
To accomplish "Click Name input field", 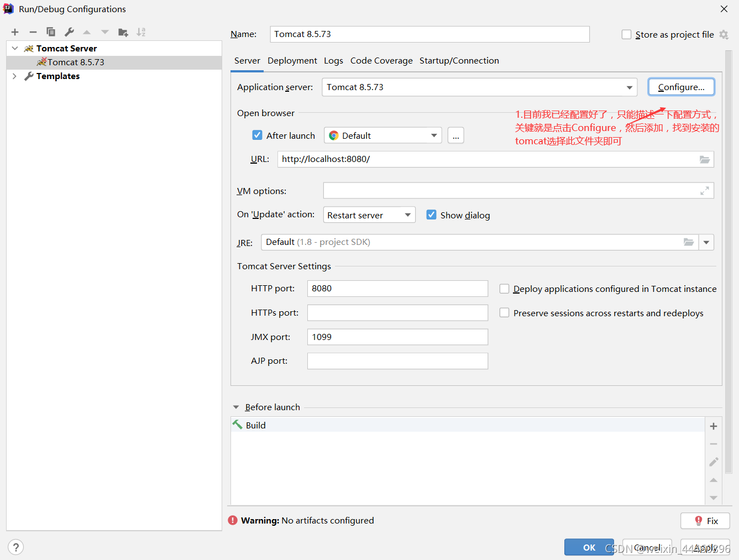I will tap(430, 34).
